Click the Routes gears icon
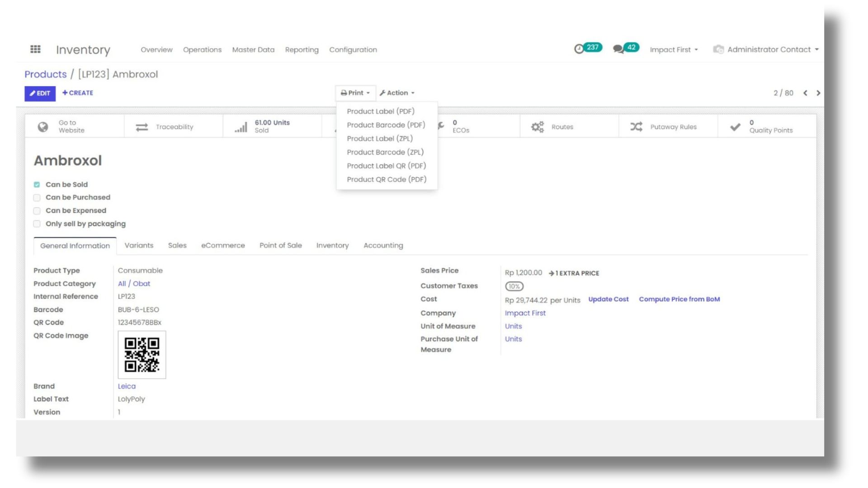This screenshot has height=488, width=868. coord(538,127)
